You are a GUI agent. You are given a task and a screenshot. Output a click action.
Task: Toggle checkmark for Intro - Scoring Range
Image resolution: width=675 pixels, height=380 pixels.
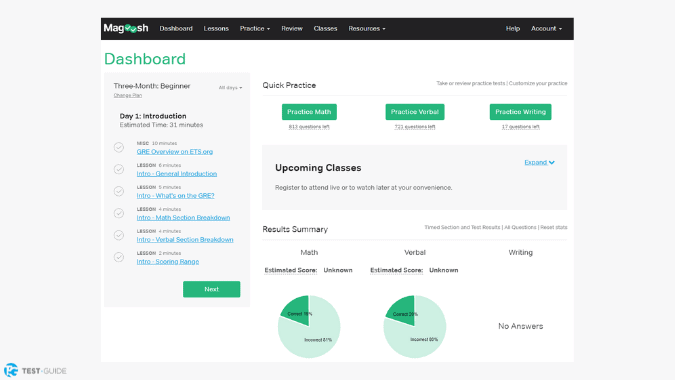[x=119, y=257]
